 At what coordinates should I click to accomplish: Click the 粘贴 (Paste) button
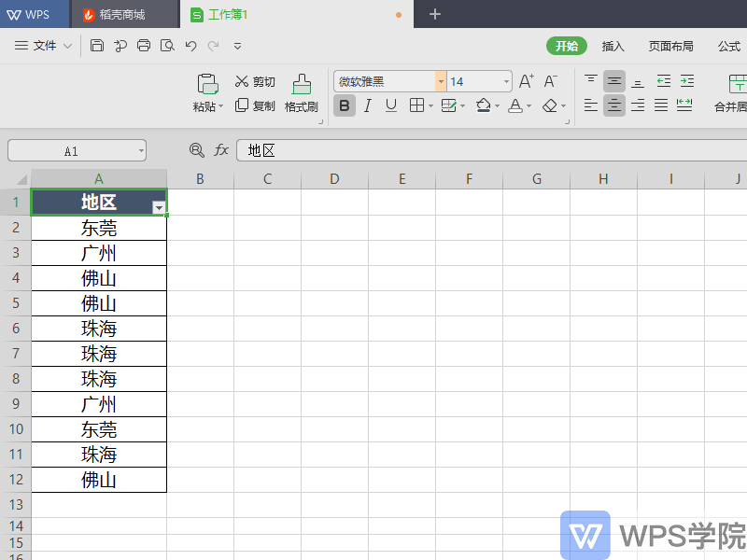point(207,93)
